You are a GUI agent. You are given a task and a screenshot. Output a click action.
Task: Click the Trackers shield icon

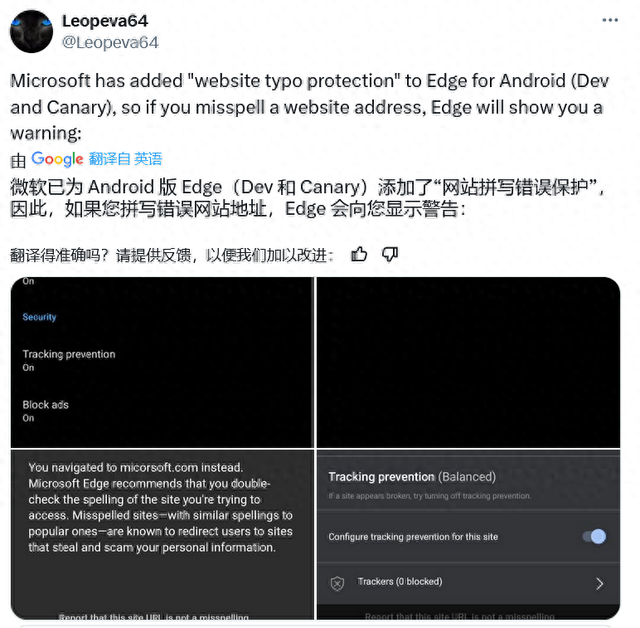pyautogui.click(x=337, y=584)
